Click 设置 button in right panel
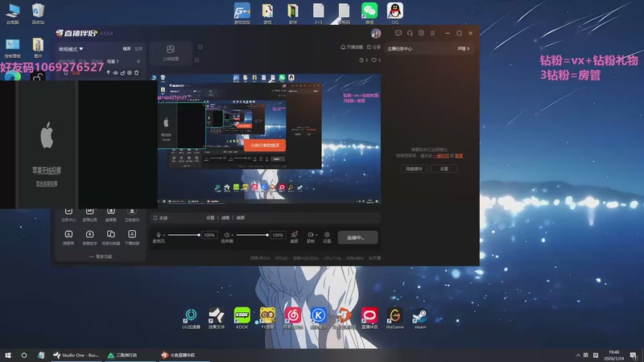The width and height of the screenshot is (644, 362). pyautogui.click(x=444, y=169)
